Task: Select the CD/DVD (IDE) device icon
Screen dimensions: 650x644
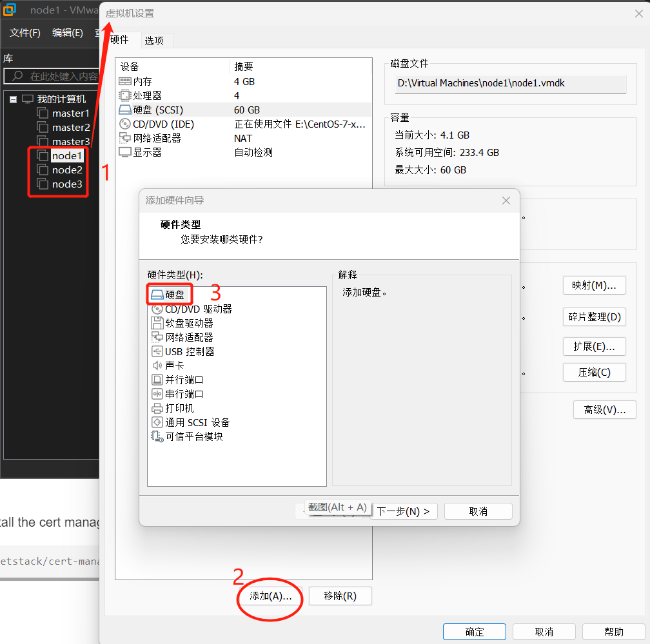Action: click(125, 124)
